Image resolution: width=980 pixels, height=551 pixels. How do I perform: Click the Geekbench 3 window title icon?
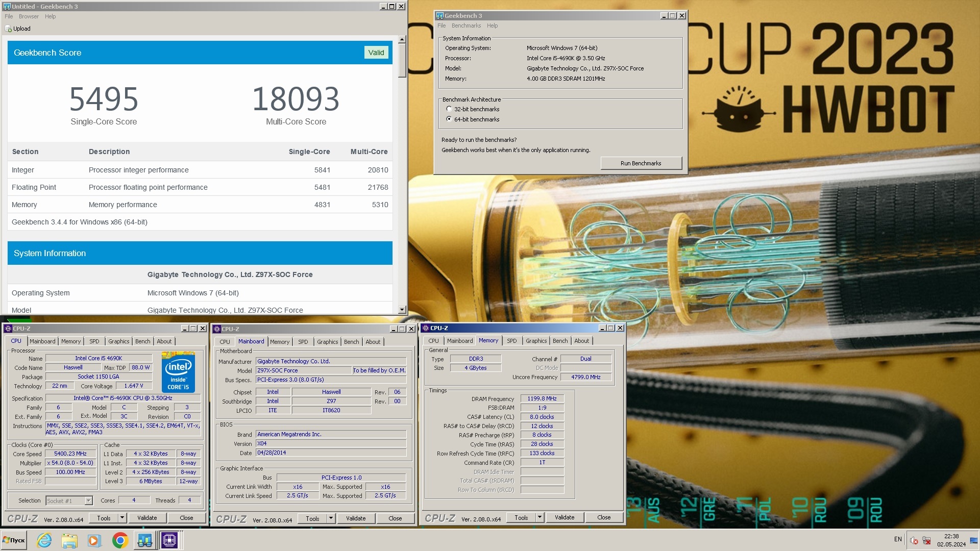coord(439,16)
